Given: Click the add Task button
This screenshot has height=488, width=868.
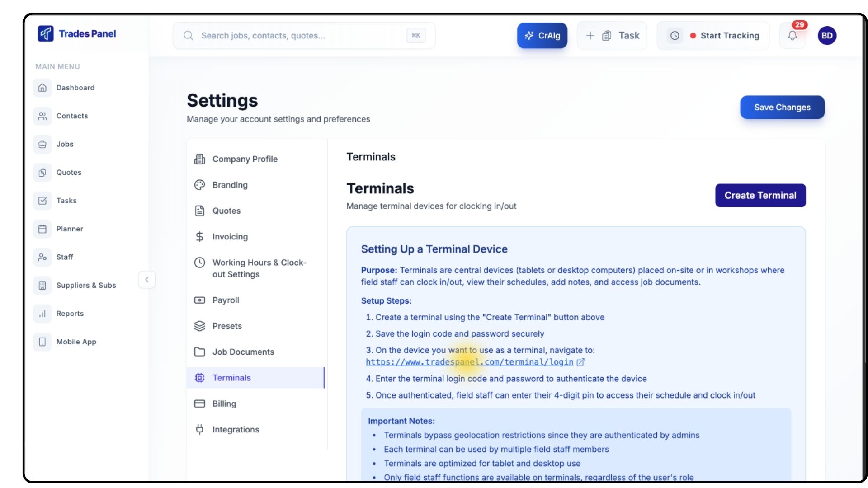Looking at the screenshot, I should tap(612, 36).
